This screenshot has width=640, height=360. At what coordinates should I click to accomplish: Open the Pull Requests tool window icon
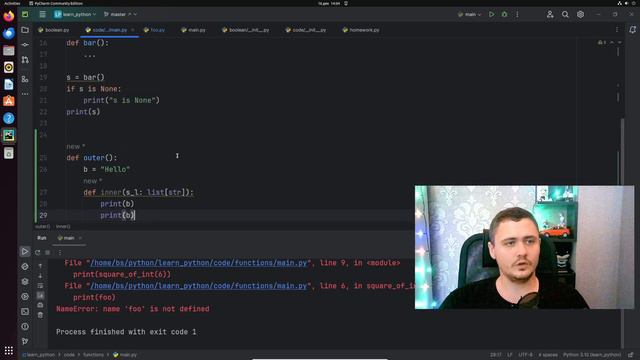coord(25,60)
